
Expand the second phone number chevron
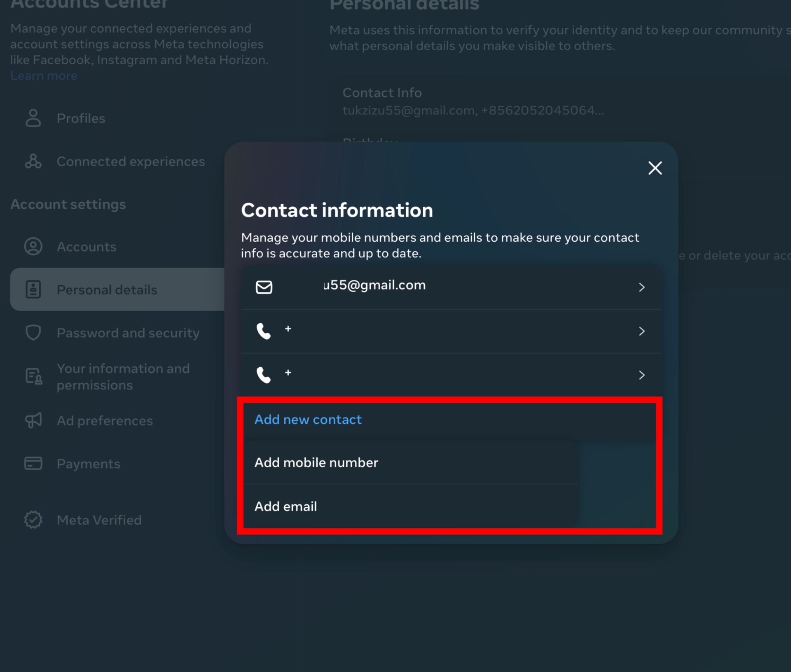click(641, 375)
